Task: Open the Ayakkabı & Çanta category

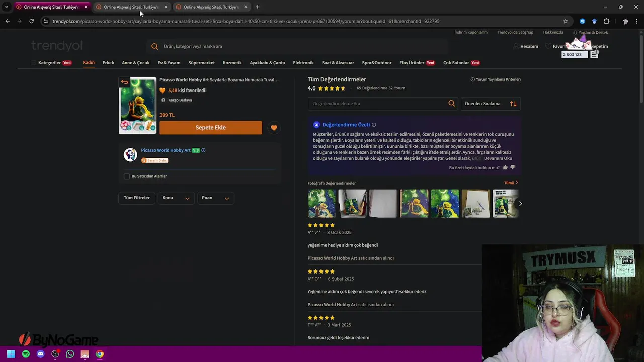Action: (x=267, y=63)
